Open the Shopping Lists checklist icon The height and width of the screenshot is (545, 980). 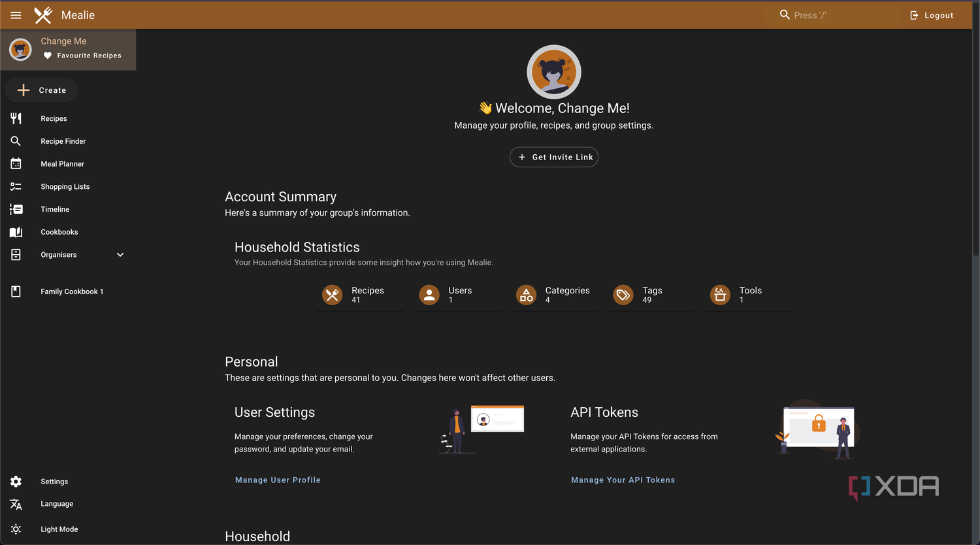point(16,187)
